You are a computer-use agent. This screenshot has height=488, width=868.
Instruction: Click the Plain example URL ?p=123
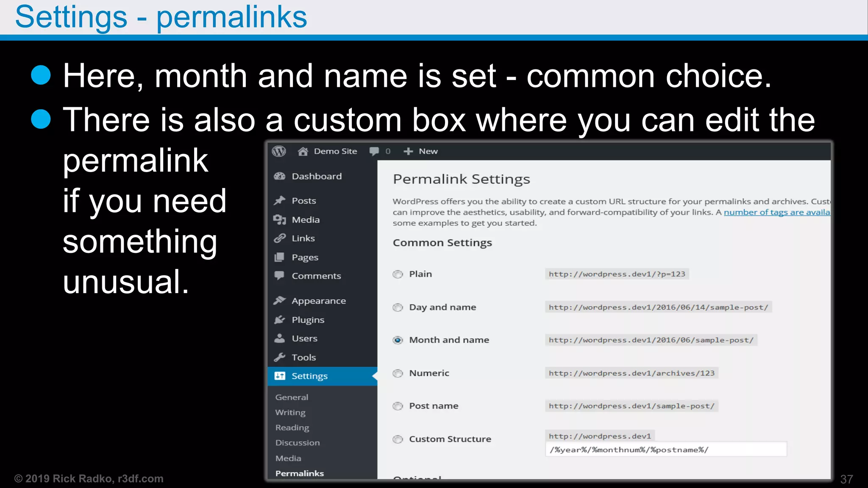[x=617, y=274]
